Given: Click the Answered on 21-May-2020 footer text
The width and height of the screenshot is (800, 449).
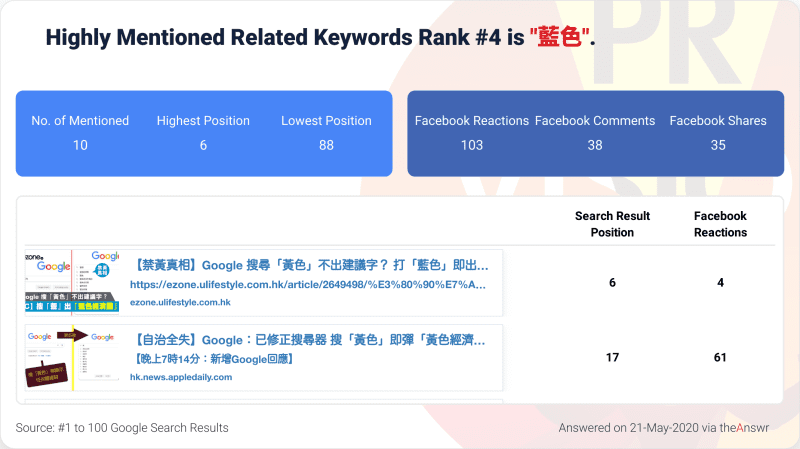Looking at the screenshot, I should (663, 428).
